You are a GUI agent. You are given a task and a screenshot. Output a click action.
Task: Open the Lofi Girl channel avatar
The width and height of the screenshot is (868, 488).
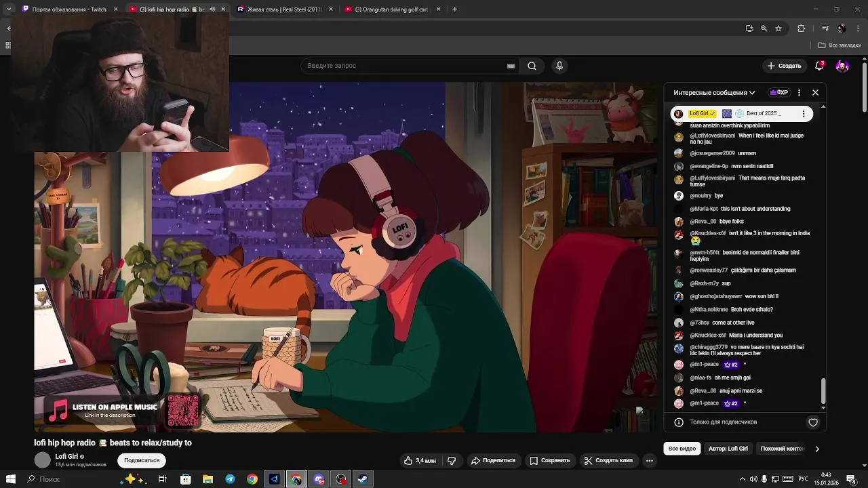click(43, 460)
